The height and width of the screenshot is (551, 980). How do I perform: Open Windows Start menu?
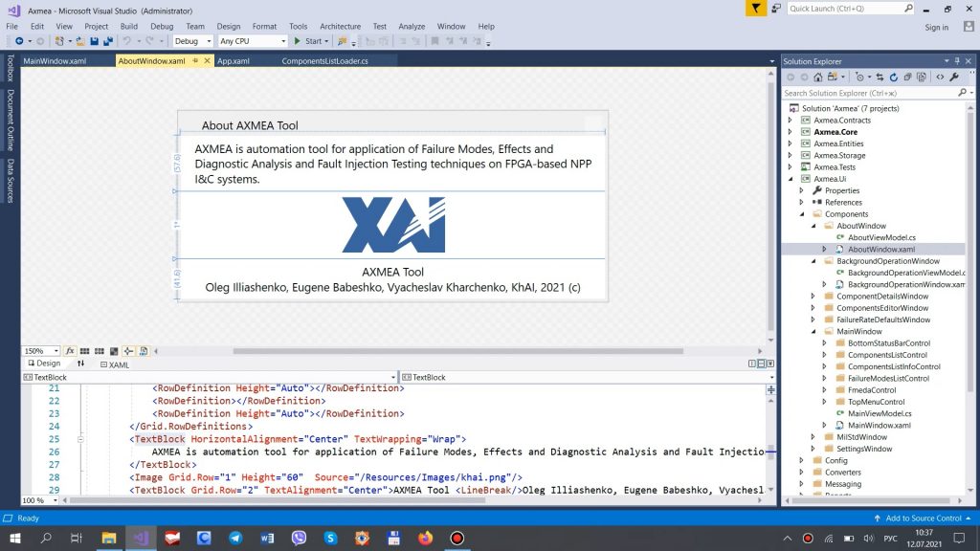click(15, 538)
